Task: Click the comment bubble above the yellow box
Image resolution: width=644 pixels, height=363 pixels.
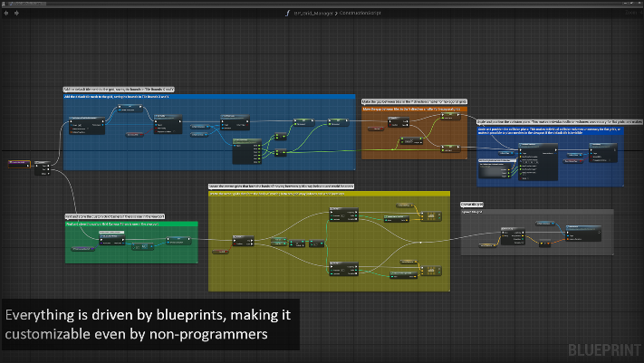Action: tap(281, 186)
